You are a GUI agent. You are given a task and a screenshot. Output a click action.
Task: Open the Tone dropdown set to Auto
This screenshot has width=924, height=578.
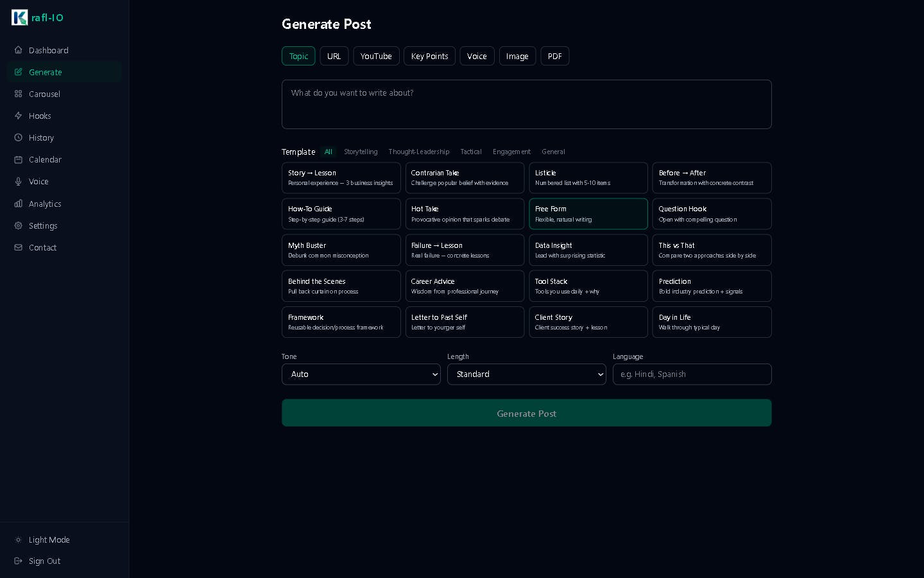(361, 374)
